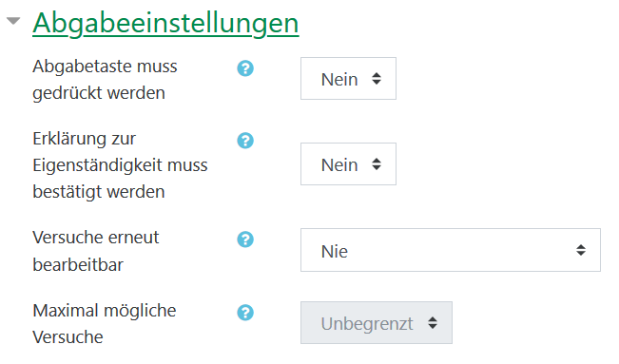
Task: Click the greyed-out Unbegrenzt dropdown
Action: (x=377, y=322)
